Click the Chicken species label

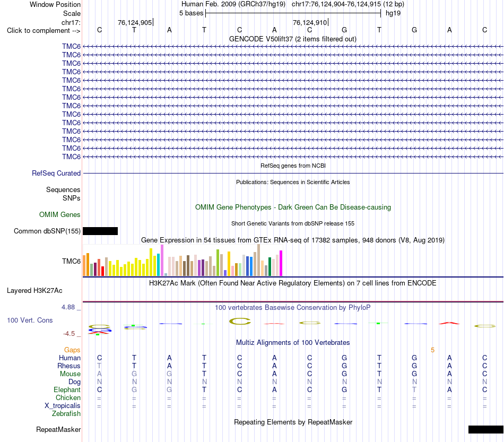(68, 397)
